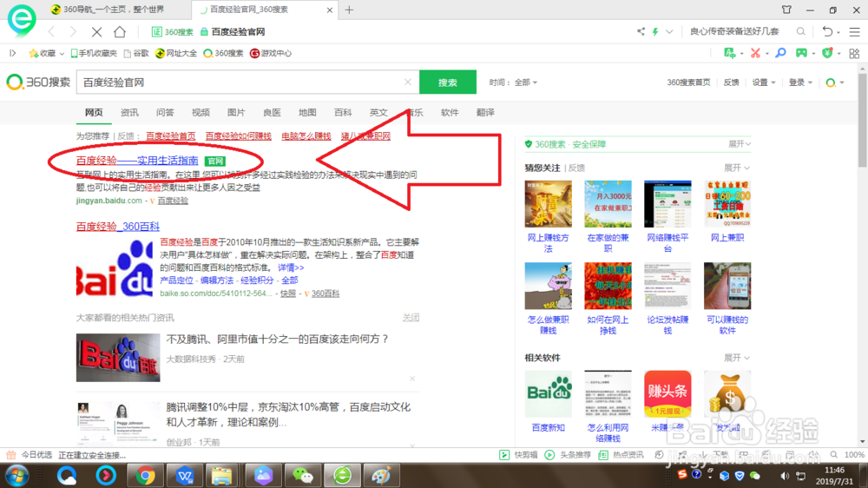The image size is (868, 488).
Task: Open the Windows Start button
Action: click(x=17, y=476)
